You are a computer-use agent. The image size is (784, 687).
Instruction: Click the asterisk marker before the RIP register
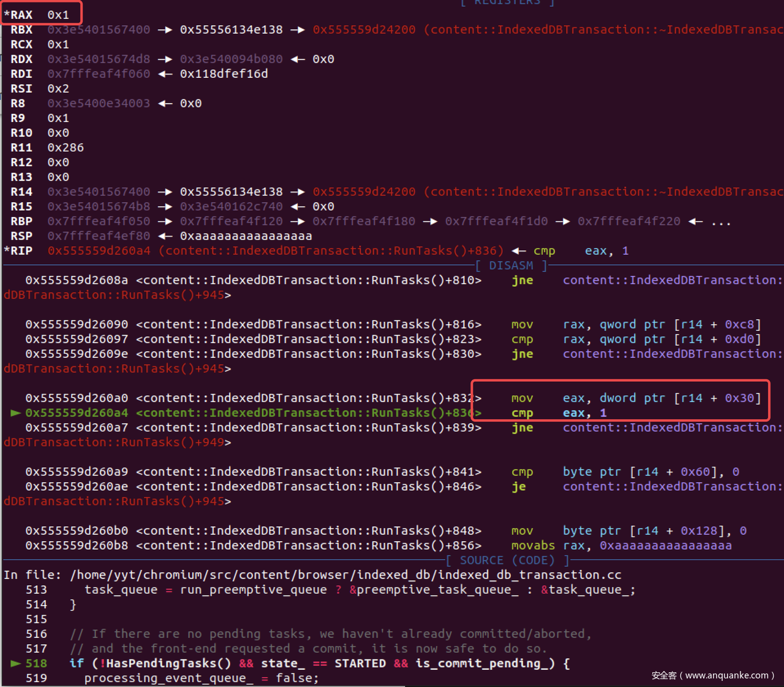click(7, 251)
